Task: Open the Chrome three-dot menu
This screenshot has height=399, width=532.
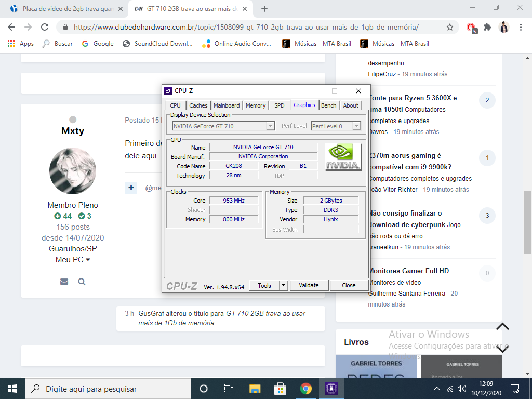Action: pos(521,27)
